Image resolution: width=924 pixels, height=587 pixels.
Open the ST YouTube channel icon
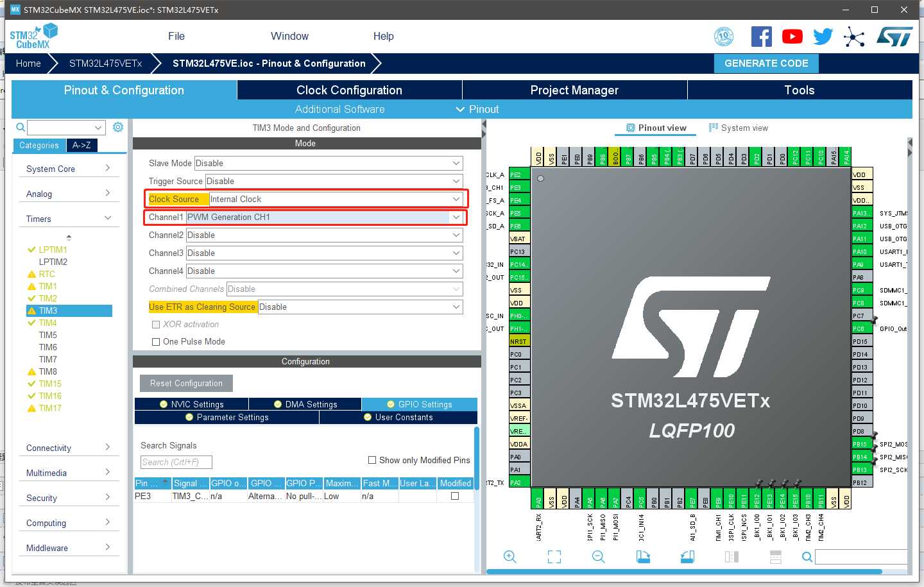pos(792,37)
